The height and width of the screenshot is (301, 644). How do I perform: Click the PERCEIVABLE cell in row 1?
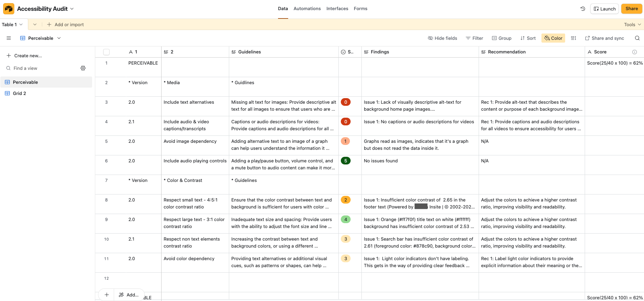point(143,67)
